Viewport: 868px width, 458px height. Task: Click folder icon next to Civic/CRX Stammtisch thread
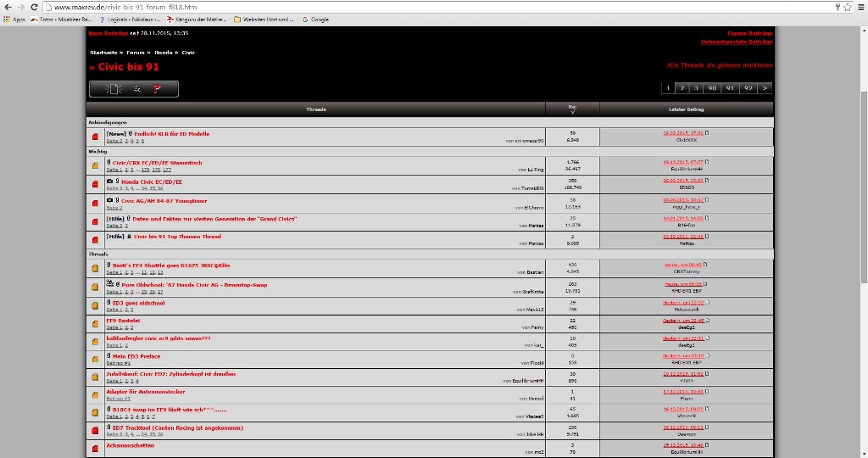pos(95,165)
